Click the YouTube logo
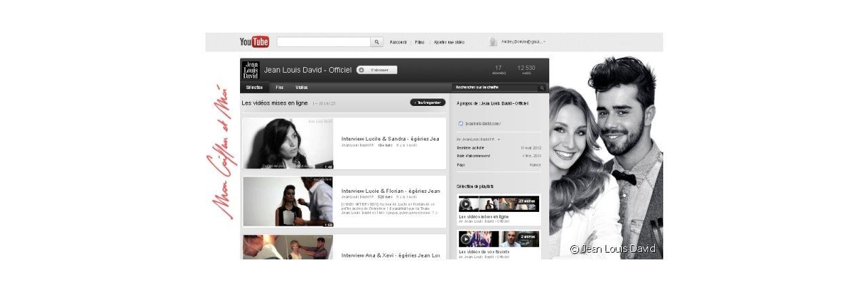The image size is (868, 292). coord(254,42)
